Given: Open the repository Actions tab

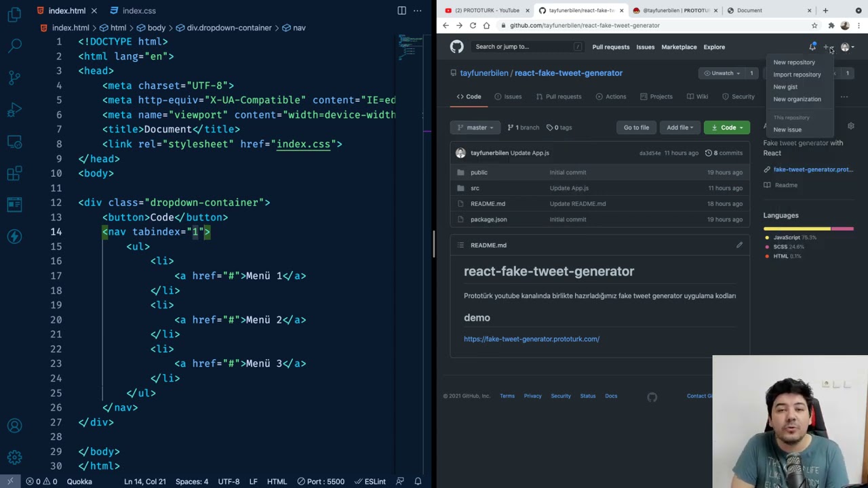Looking at the screenshot, I should click(x=610, y=96).
